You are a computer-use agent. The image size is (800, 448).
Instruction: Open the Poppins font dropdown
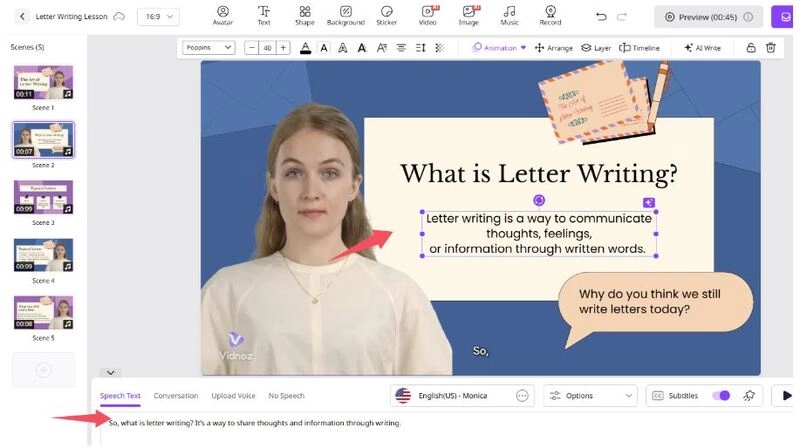pos(209,47)
